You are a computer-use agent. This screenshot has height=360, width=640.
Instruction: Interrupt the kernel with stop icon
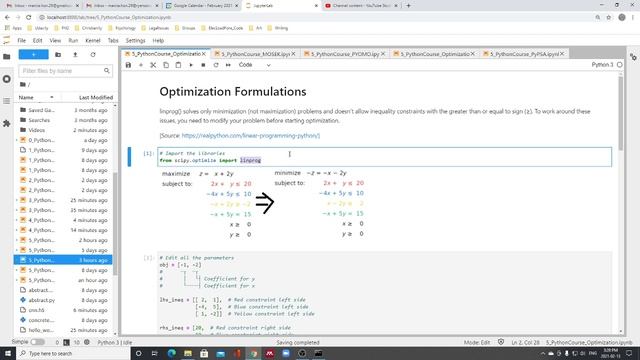203,65
